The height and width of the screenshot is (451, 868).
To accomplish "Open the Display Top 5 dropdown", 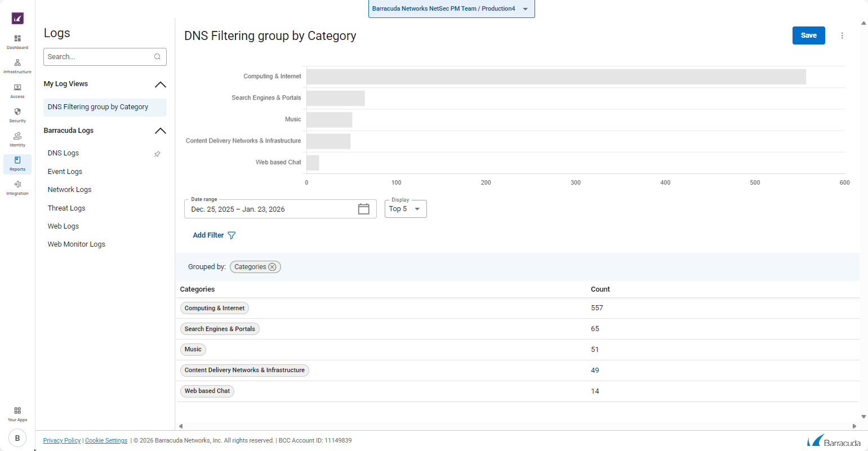I will coord(406,209).
